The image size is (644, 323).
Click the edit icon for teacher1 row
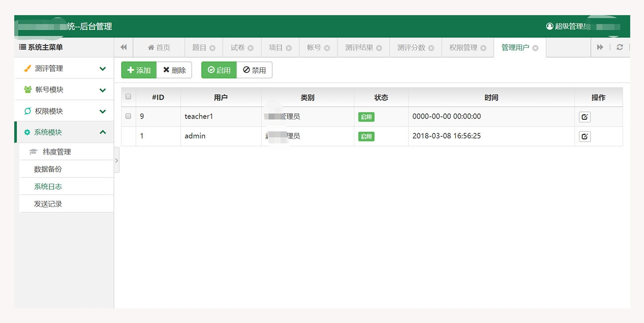click(x=584, y=117)
